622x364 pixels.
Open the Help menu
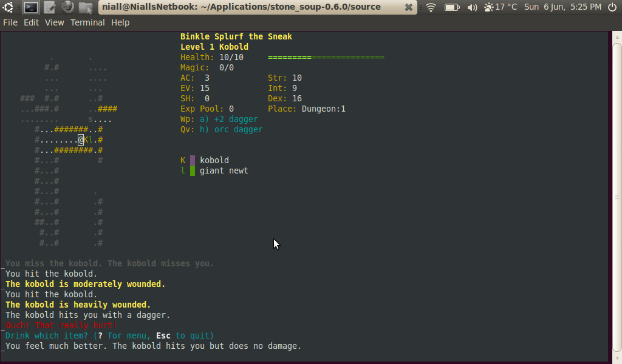(120, 22)
